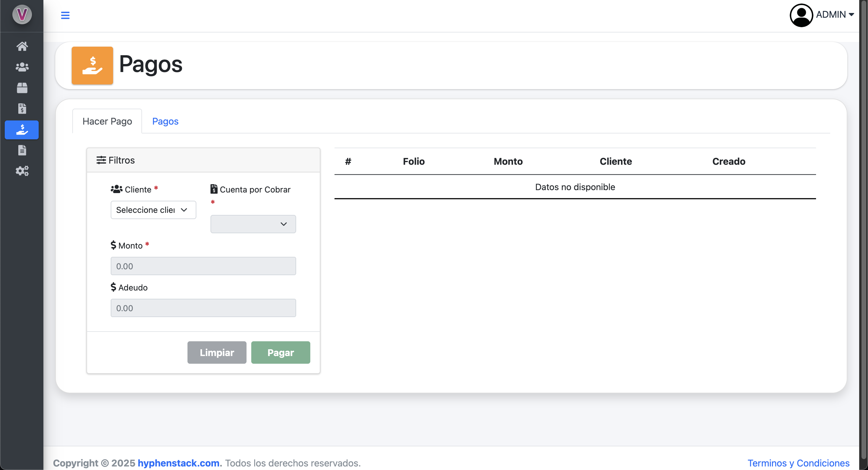Open the hyphenstack.com footer link
868x470 pixels.
click(x=178, y=463)
